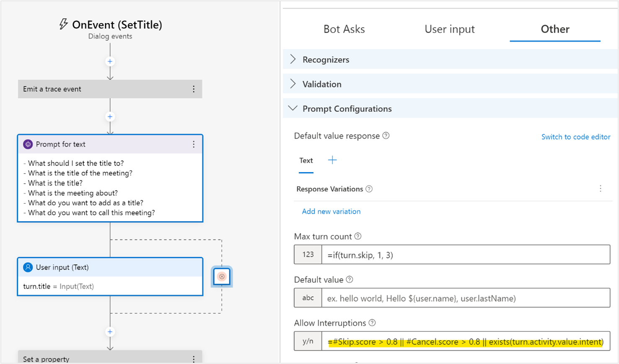Screen dimensions: 619x364
Task: Open the kebab menu on Emit a trace event
Action: (194, 89)
